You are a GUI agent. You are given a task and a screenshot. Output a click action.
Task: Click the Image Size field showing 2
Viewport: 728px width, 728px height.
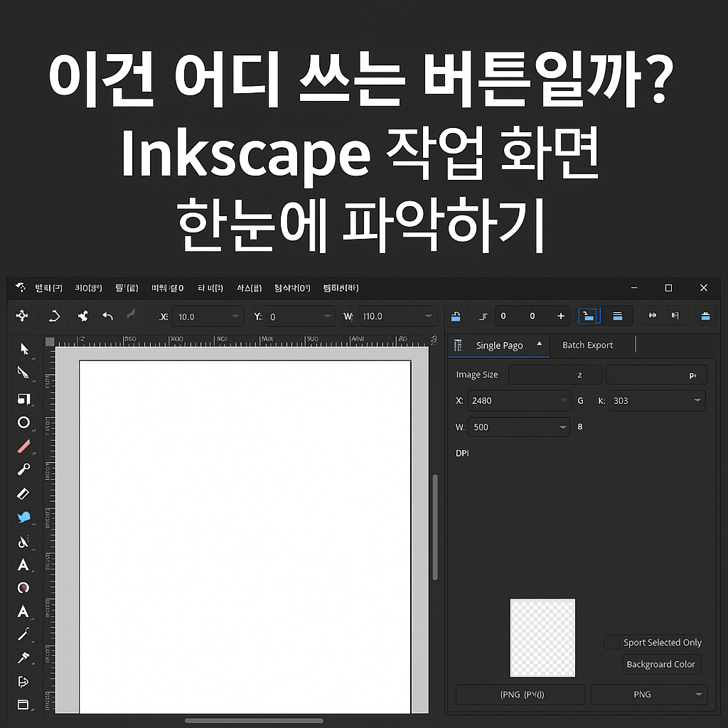555,375
